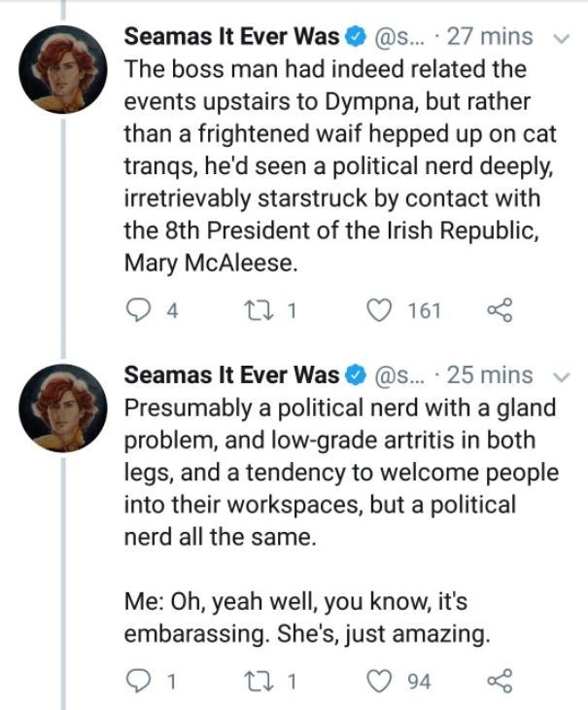Open the profile avatar on the second tweet
The height and width of the screenshot is (710, 588).
tap(64, 407)
